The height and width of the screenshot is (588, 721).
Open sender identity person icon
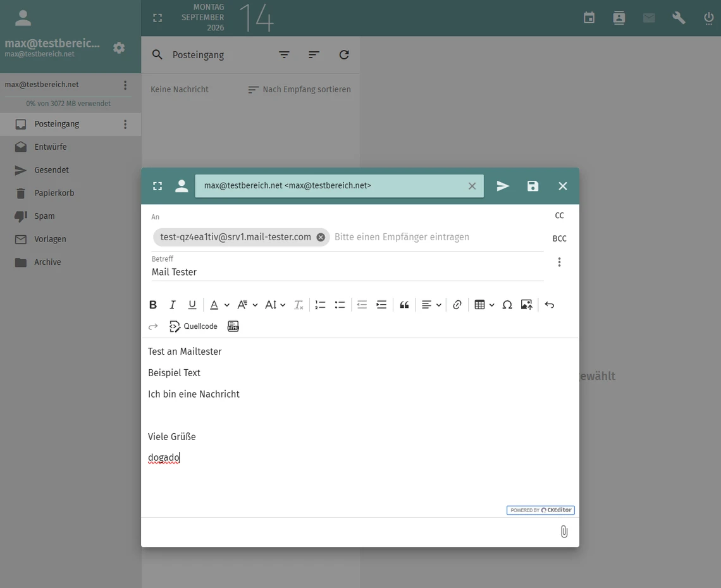[182, 186]
